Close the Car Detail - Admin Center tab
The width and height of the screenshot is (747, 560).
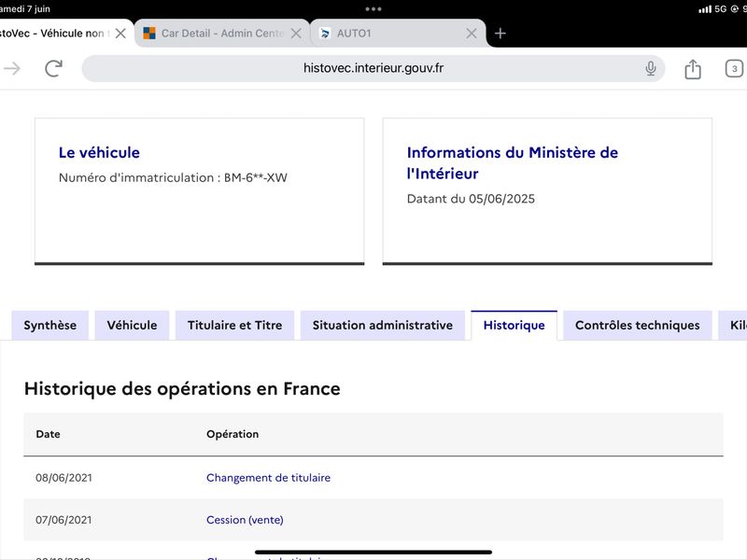coord(296,34)
